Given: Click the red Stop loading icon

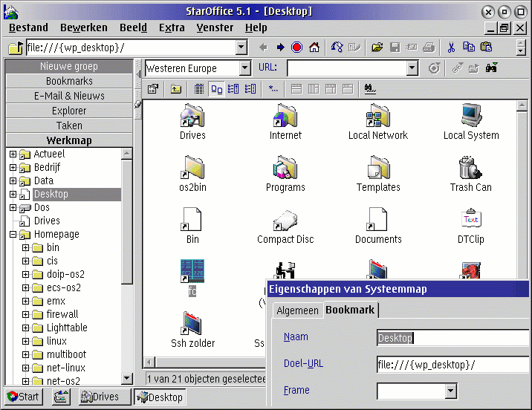Looking at the screenshot, I should tap(297, 48).
